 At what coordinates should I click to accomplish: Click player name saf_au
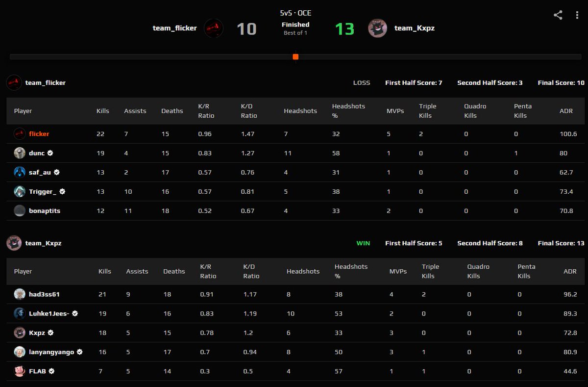(40, 172)
